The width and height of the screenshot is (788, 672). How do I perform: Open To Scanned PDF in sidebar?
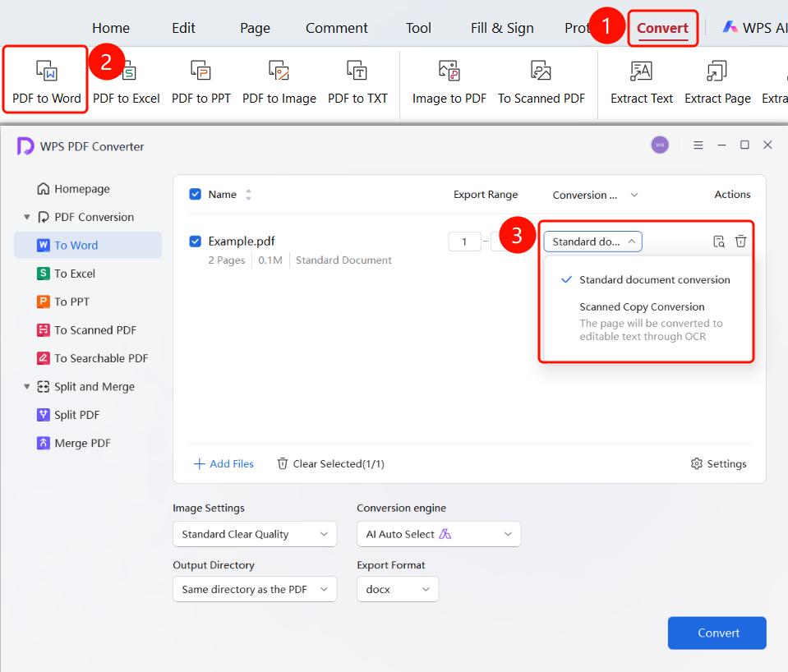(86, 329)
